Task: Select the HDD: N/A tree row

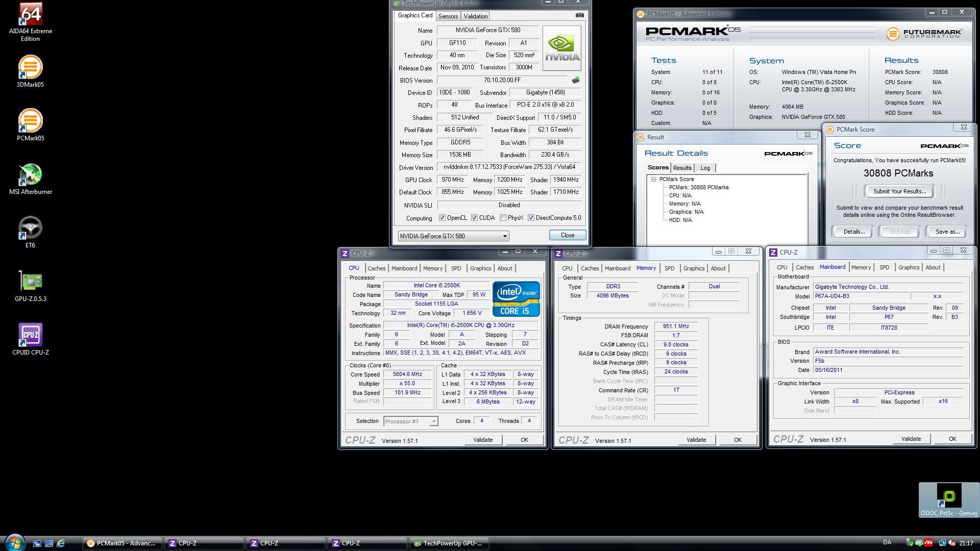Action: (x=680, y=220)
